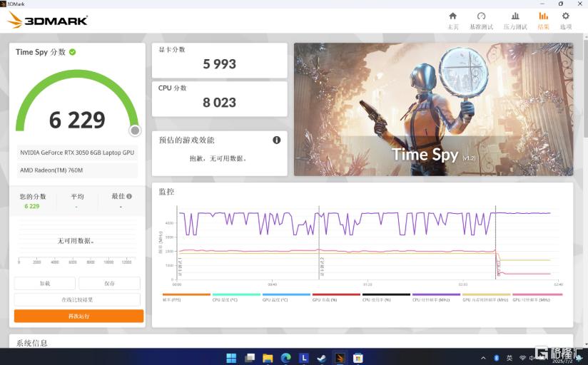Image resolution: width=588 pixels, height=365 pixels.
Task: Open Steam from the taskbar
Action: (322, 358)
